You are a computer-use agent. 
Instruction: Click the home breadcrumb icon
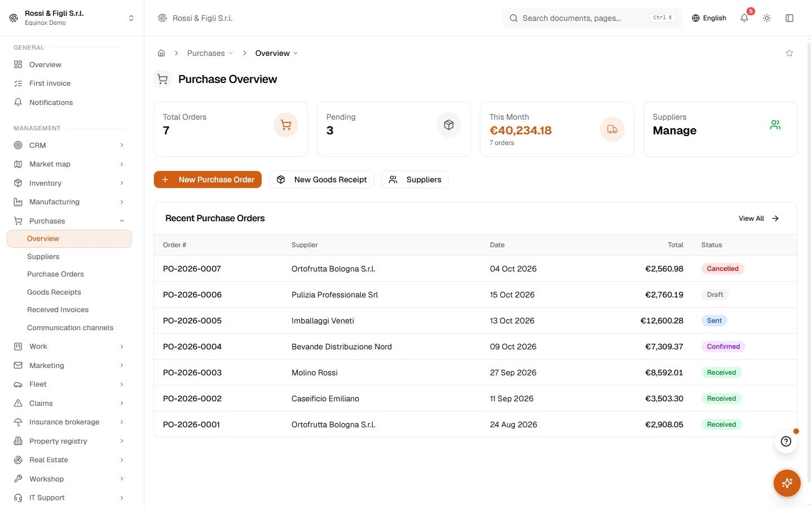point(161,53)
